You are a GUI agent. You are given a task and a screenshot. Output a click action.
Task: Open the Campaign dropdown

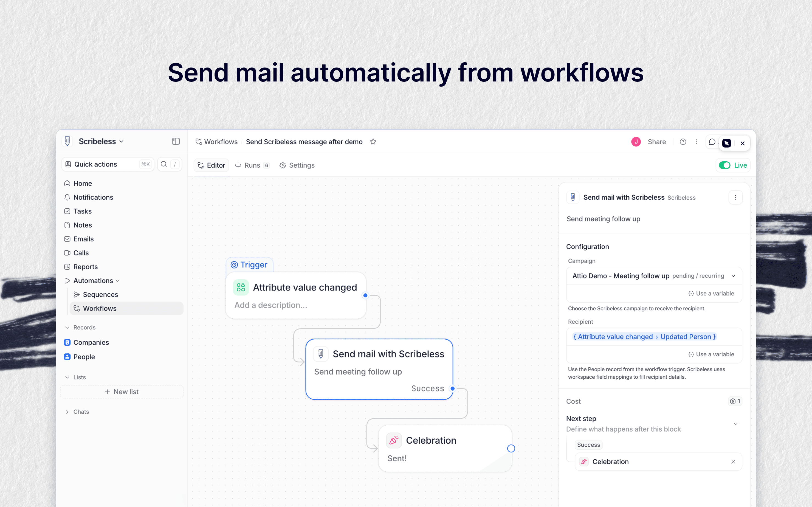click(x=654, y=276)
